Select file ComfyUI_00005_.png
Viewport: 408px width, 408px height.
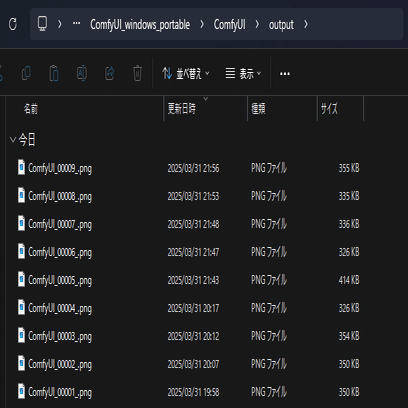pos(188,280)
